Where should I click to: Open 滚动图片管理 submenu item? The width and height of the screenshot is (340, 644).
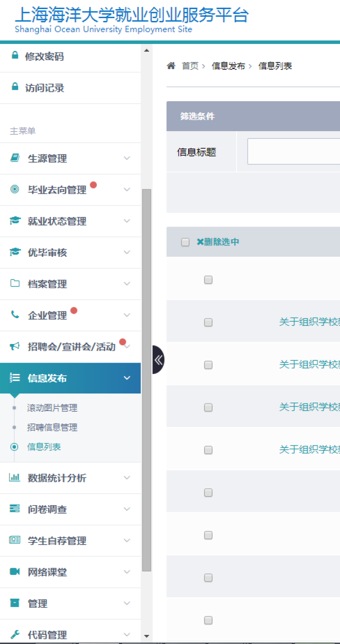pos(52,408)
